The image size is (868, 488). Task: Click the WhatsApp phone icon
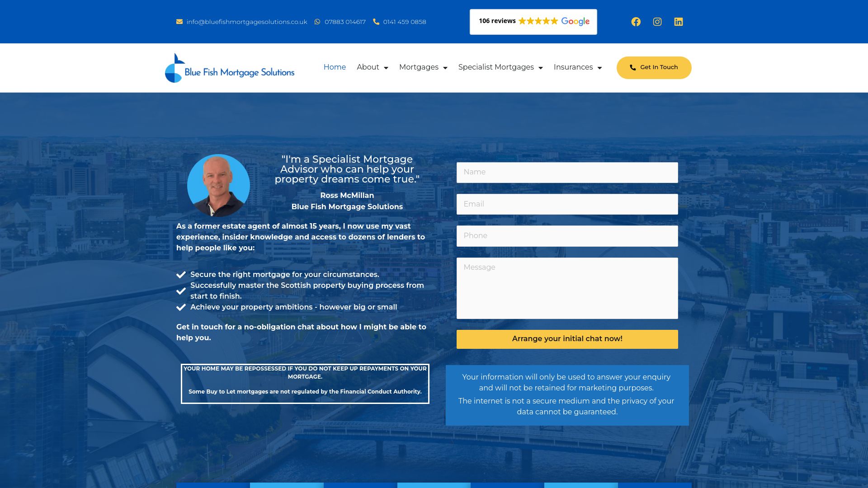[317, 21]
